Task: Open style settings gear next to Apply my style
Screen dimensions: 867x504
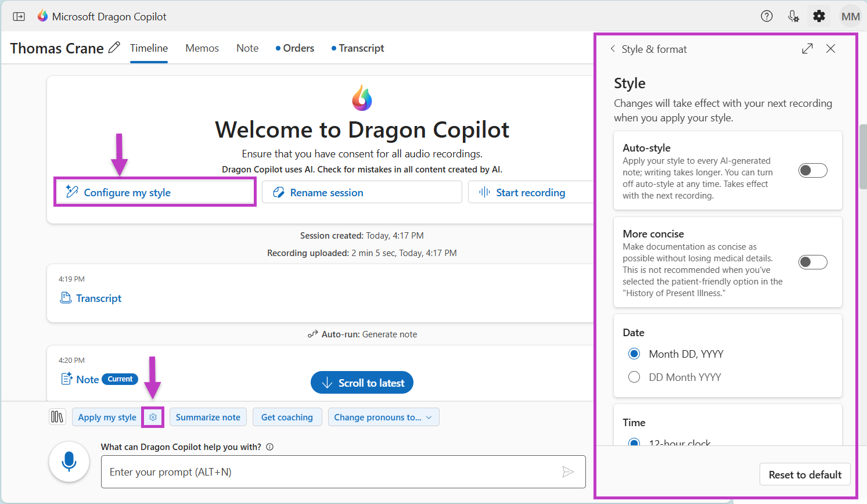Action: point(153,417)
